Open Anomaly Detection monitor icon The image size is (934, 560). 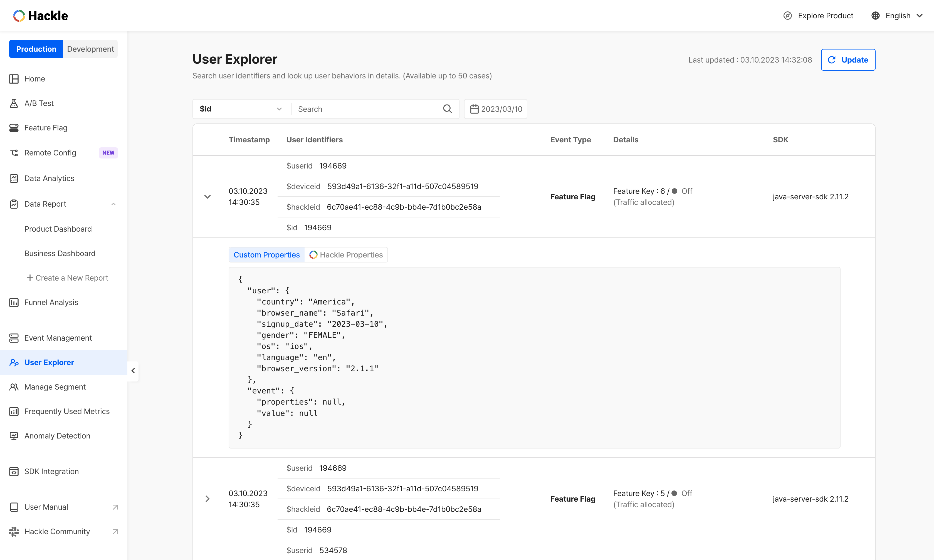[x=14, y=436]
